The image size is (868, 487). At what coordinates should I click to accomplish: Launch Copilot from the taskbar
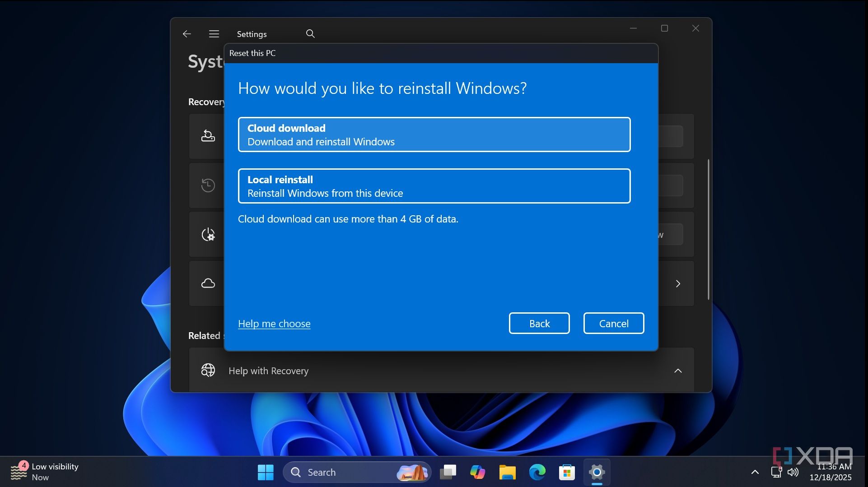(477, 472)
